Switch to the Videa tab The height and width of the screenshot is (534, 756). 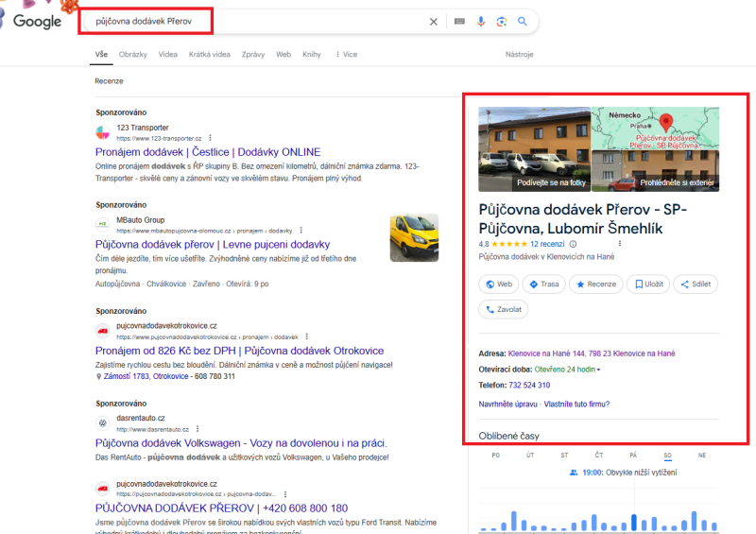click(168, 55)
